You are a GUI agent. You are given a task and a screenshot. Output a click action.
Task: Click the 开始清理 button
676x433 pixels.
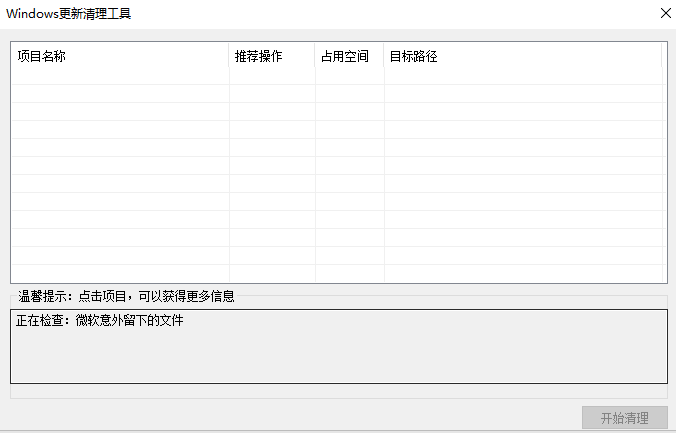625,417
